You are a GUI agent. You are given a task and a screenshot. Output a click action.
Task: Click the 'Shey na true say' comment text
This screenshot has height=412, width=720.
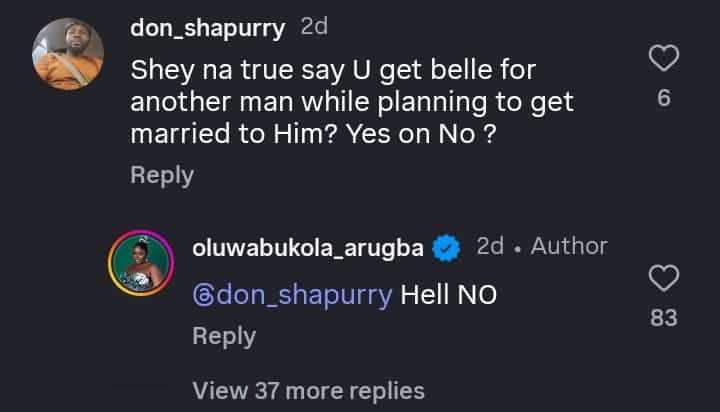pos(350,102)
